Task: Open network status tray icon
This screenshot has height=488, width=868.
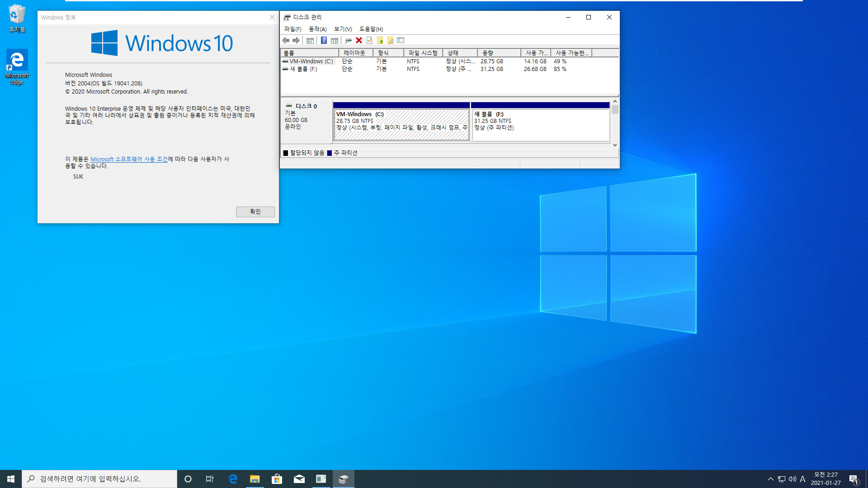Action: click(782, 479)
